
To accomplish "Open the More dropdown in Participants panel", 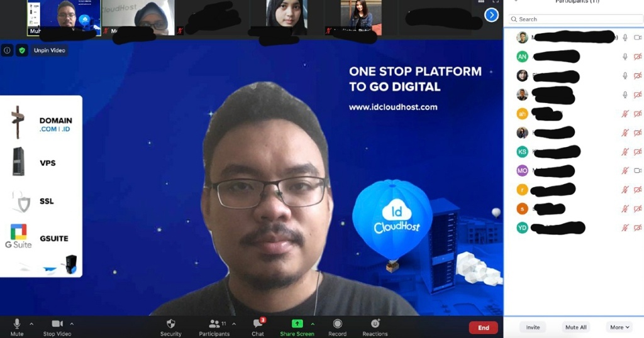I will pyautogui.click(x=619, y=327).
